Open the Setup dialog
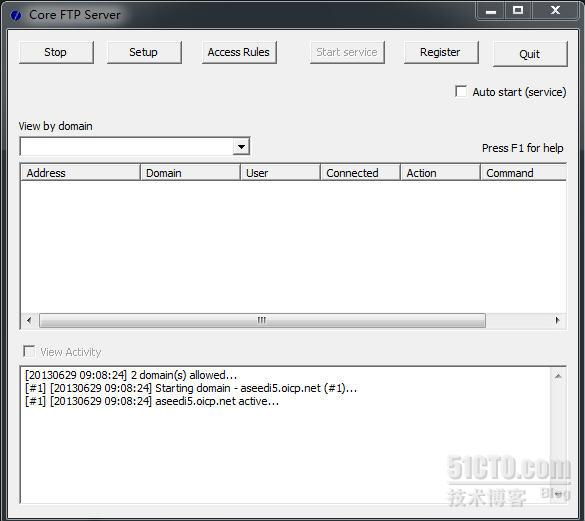The image size is (585, 521). [x=144, y=52]
